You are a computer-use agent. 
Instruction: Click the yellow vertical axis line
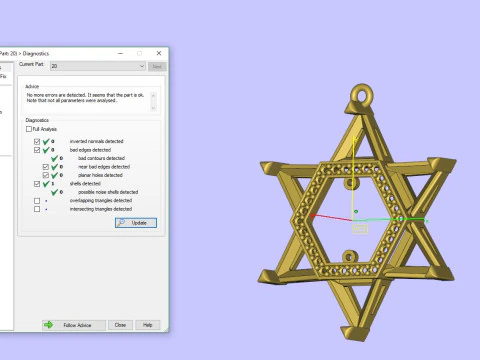(353, 177)
